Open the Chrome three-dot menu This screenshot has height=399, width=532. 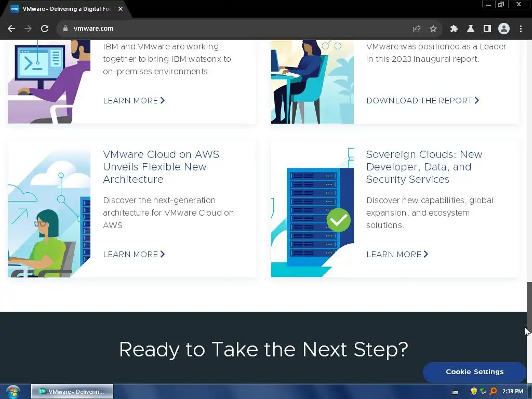point(521,29)
